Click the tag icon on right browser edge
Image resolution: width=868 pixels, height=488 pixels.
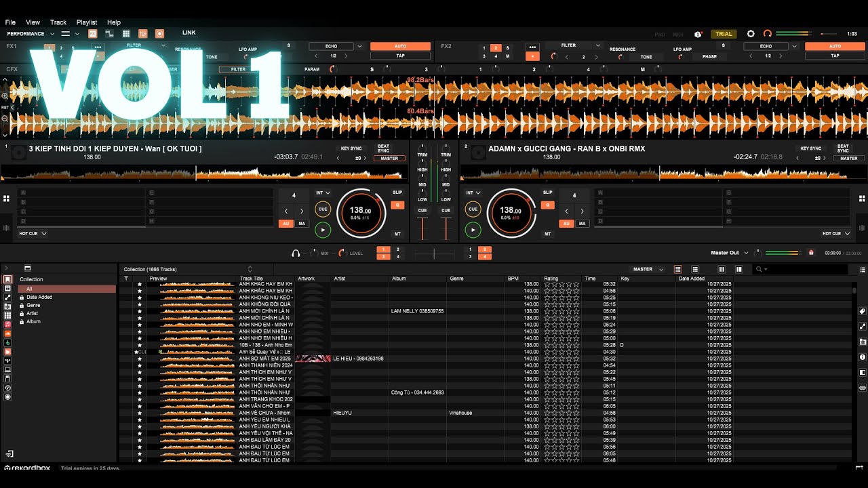pos(863,311)
